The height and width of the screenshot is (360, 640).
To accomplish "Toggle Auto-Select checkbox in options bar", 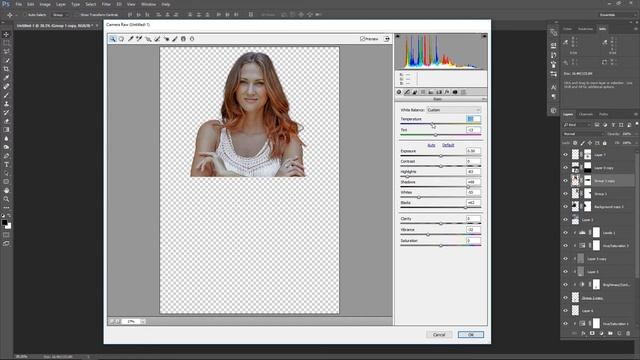I will pyautogui.click(x=25, y=15).
